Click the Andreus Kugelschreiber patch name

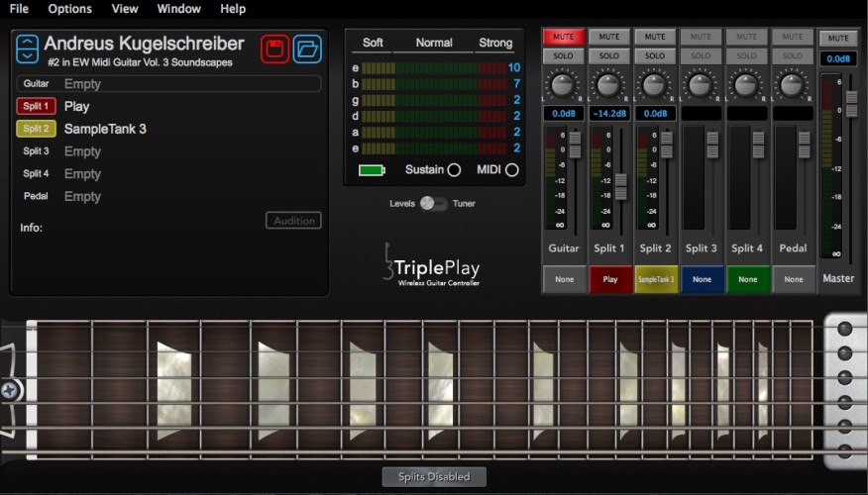(144, 44)
